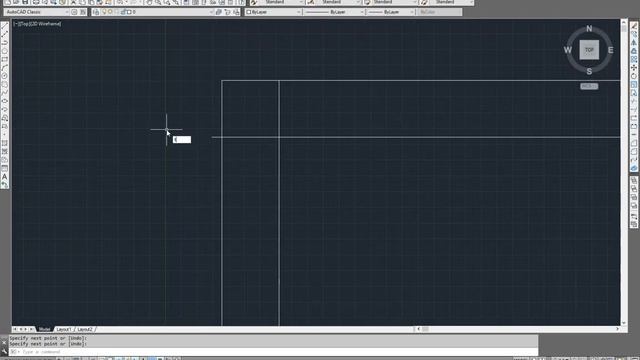Open the ByLayer lineweight dropdown
The width and height of the screenshot is (640, 360).
coord(391,12)
